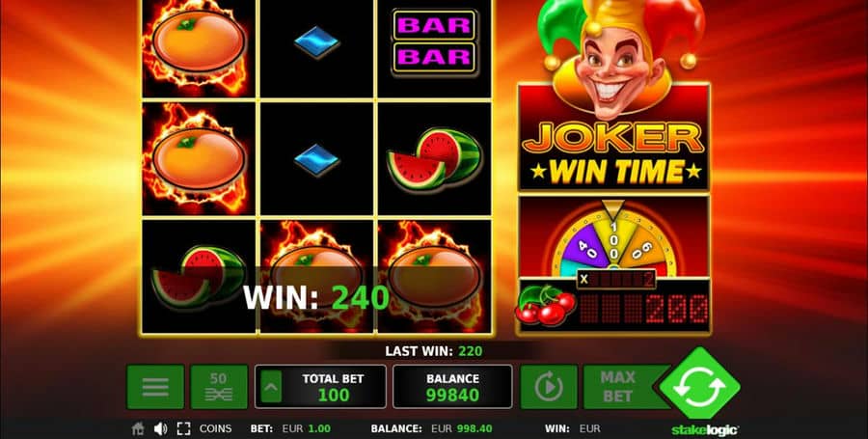
Task: Toggle fullscreen mode icon
Action: [x=184, y=428]
